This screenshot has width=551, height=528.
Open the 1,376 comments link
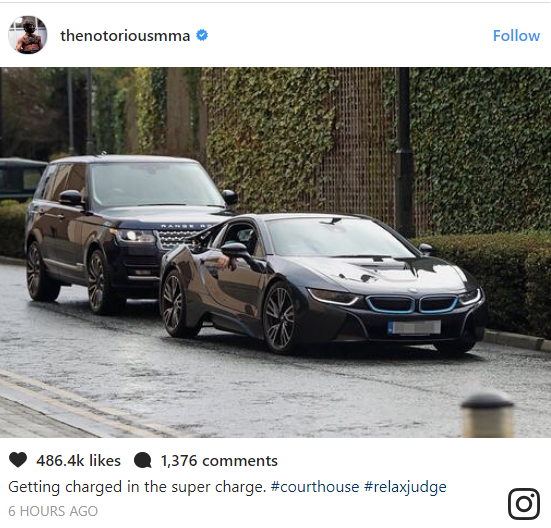pyautogui.click(x=219, y=461)
